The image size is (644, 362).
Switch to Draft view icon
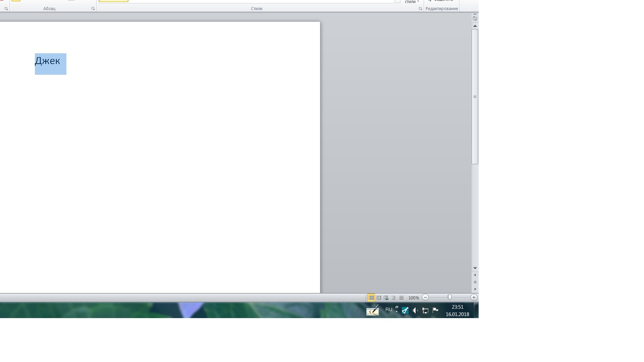point(401,298)
